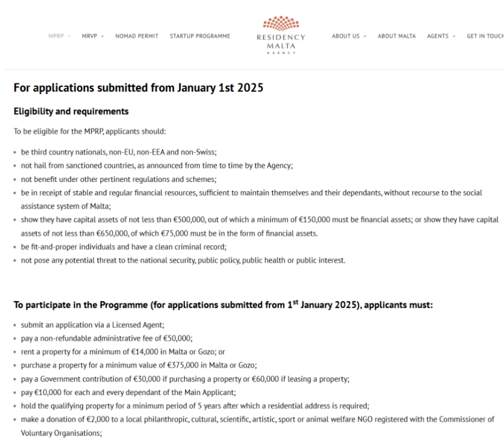Screen dimensions: 504x440
Task: Click the bullet about capital assets of €500,000
Action: 260,226
